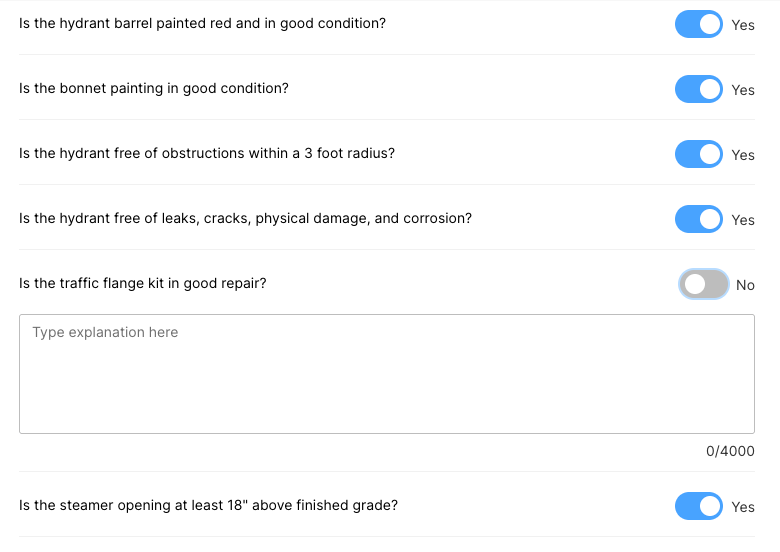This screenshot has width=780, height=552.
Task: Enable the traffic flange kit toggle
Action: tap(703, 284)
